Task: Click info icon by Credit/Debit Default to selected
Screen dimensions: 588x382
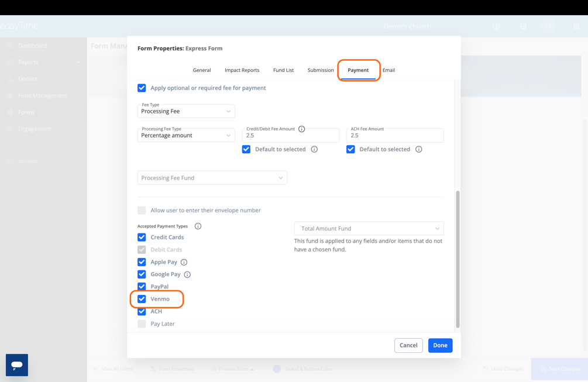Action: click(314, 149)
